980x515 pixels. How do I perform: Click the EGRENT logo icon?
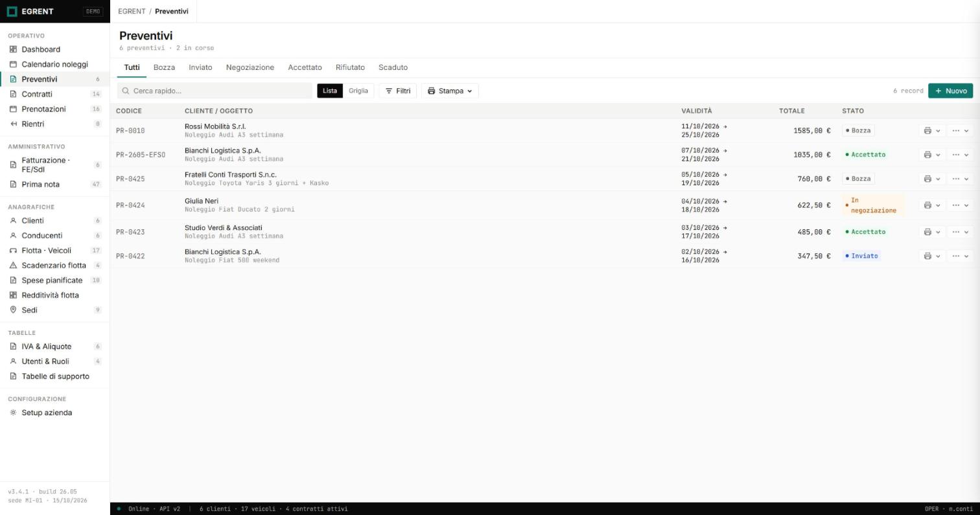(x=12, y=12)
